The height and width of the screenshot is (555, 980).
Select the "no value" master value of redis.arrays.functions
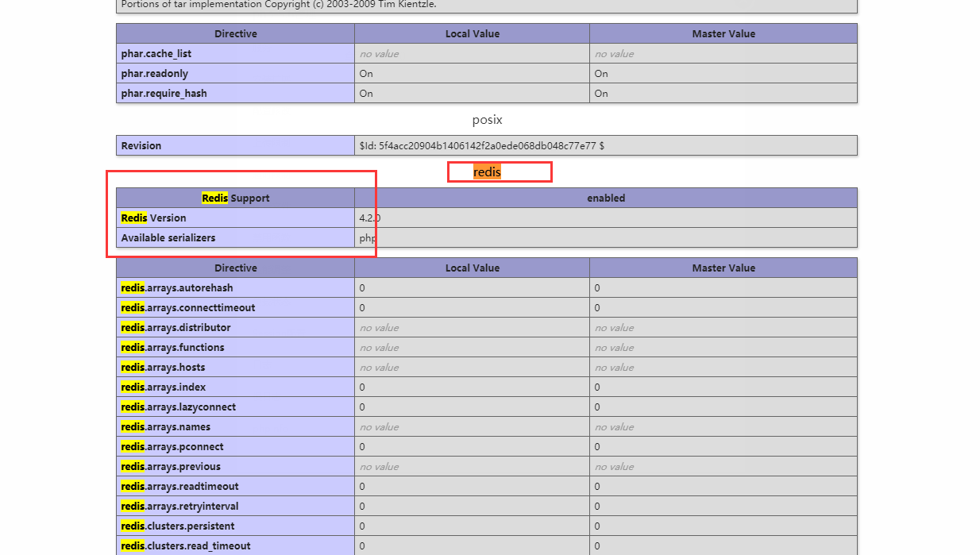point(614,348)
